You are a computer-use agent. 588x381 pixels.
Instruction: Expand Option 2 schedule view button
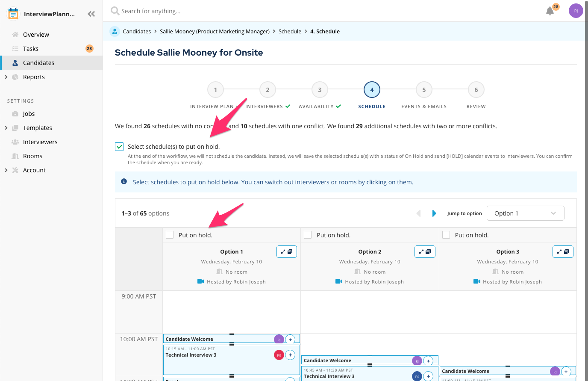(x=425, y=251)
